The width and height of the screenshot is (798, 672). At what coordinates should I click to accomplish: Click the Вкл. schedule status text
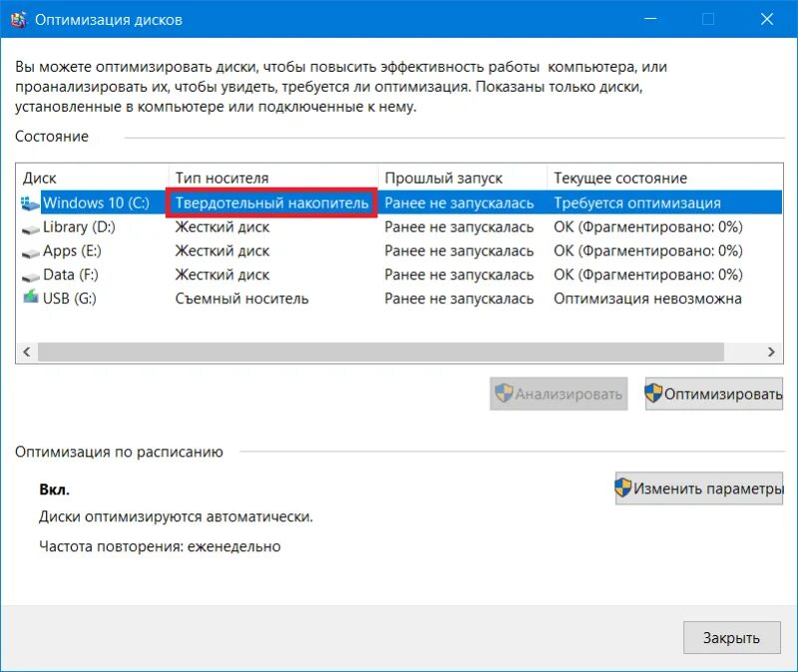(x=55, y=490)
